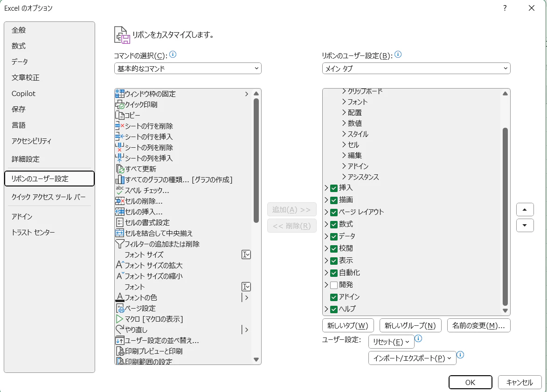Uncheck the データ tab checkbox
This screenshot has height=392, width=547.
pos(334,236)
